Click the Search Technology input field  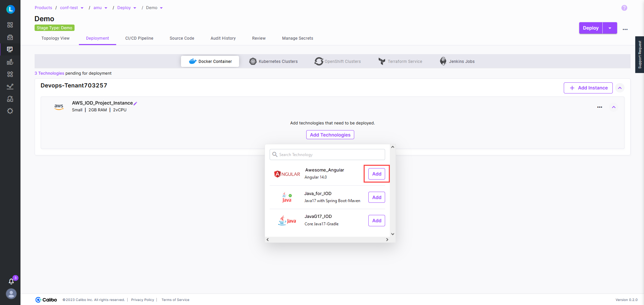(x=327, y=154)
